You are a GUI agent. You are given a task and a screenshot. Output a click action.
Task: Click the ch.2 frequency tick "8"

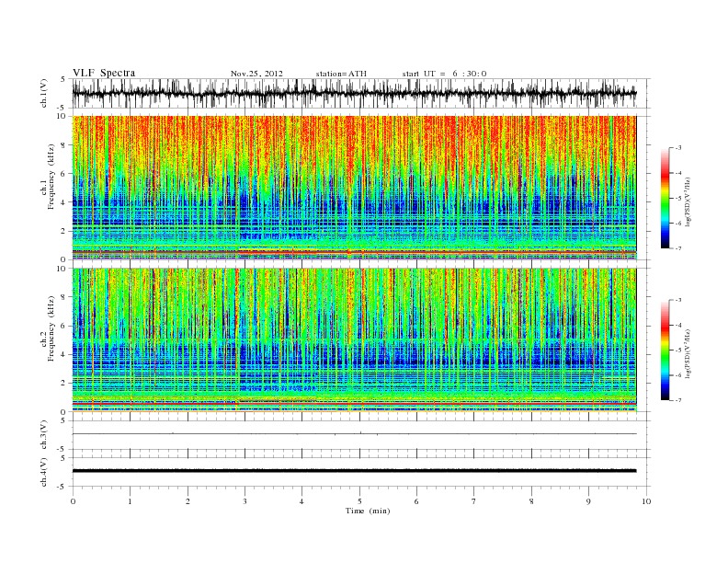(64, 297)
